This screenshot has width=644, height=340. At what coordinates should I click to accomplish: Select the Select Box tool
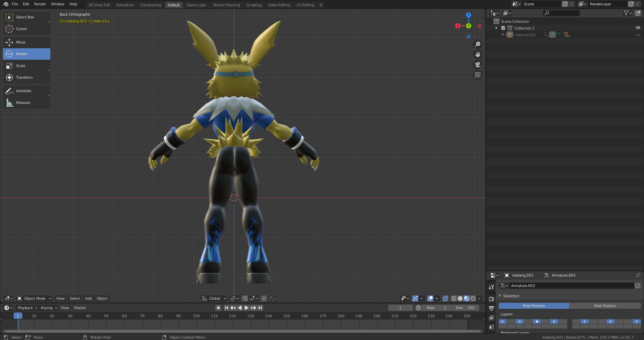click(26, 17)
